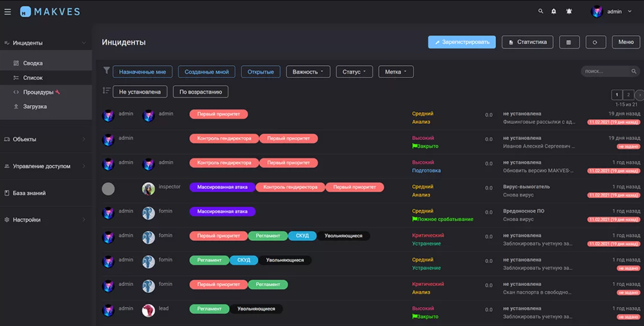Open the Метка filter dropdown
The height and width of the screenshot is (326, 644).
396,72
